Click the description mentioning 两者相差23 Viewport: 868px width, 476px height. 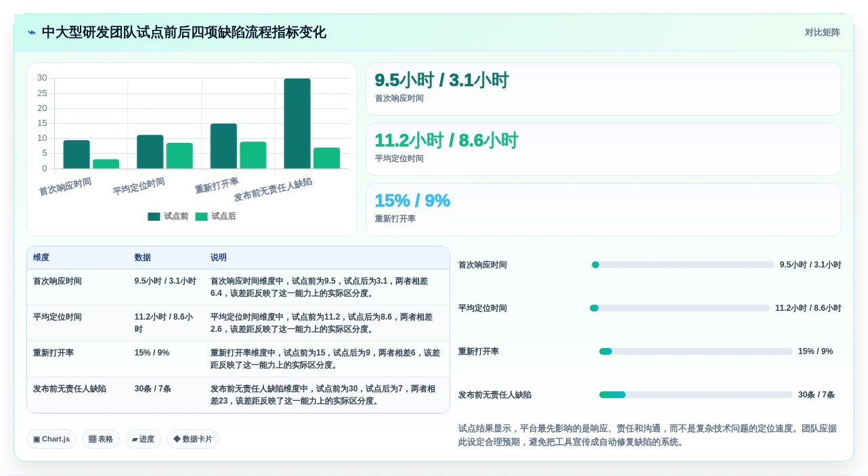(x=323, y=395)
